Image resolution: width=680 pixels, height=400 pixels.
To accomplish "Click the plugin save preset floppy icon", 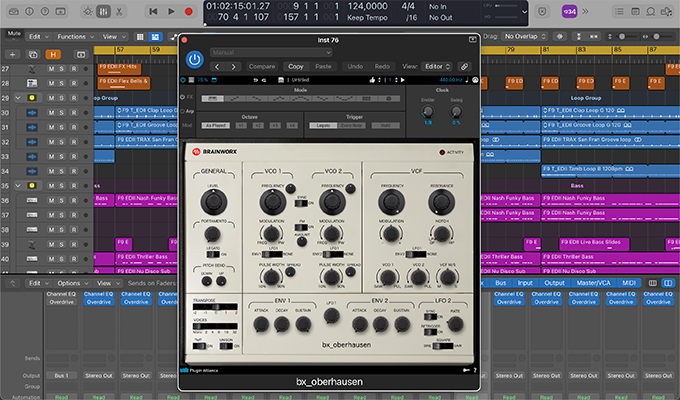I will (x=281, y=80).
